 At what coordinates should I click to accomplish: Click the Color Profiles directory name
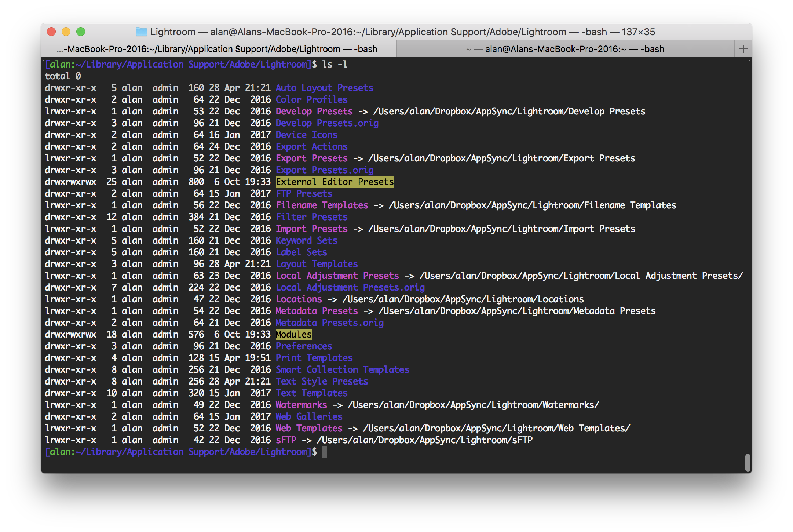pos(311,99)
